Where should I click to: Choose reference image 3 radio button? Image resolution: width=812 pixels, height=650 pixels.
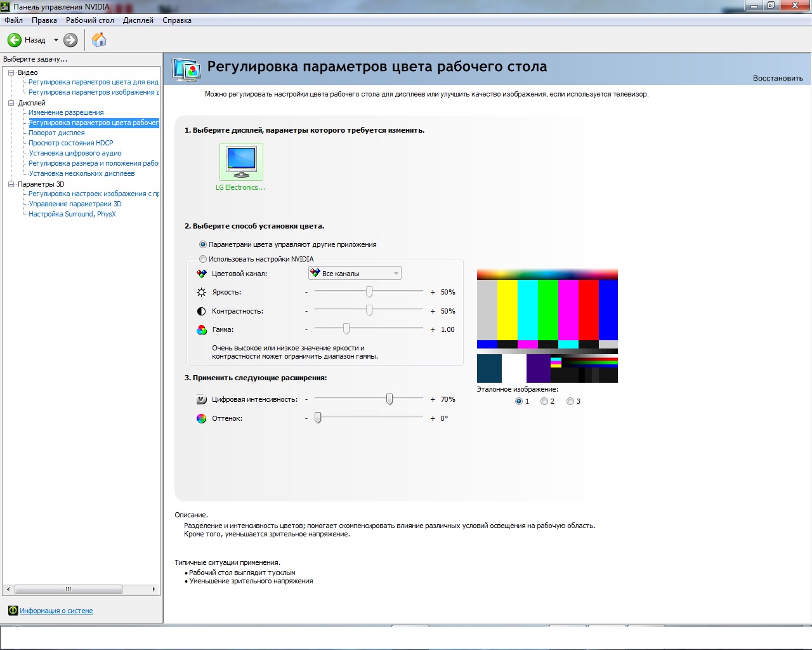[570, 401]
